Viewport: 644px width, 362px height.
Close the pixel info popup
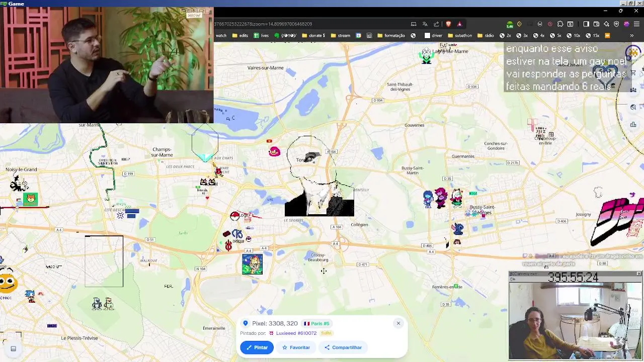(x=398, y=323)
